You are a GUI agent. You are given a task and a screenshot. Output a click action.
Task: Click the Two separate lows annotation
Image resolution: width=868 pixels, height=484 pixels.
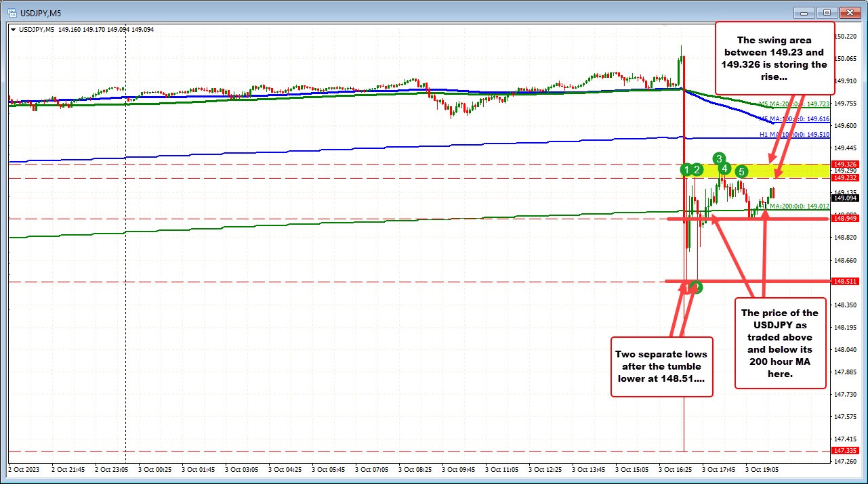point(661,366)
